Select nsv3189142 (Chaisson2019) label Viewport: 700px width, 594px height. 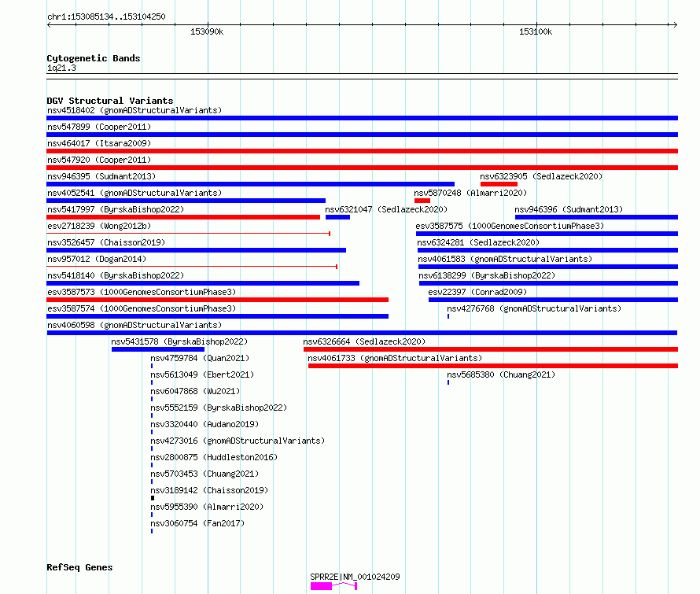pyautogui.click(x=209, y=490)
